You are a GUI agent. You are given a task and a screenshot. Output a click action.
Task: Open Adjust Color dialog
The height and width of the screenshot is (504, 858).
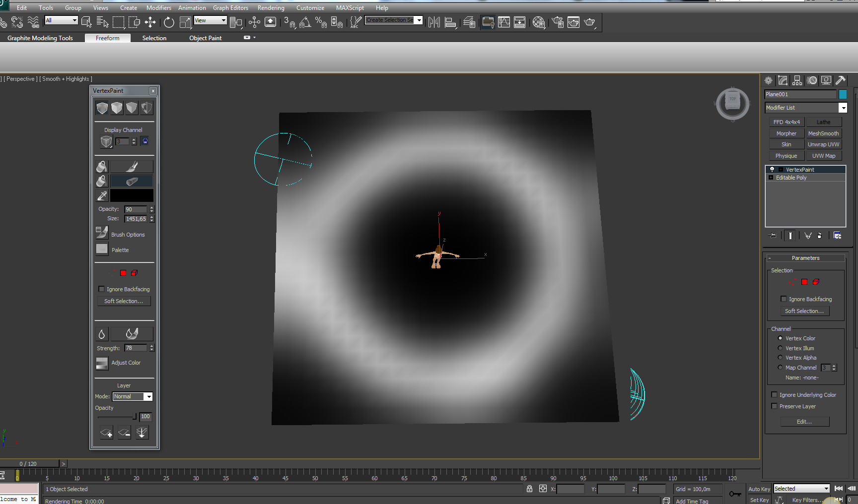102,364
